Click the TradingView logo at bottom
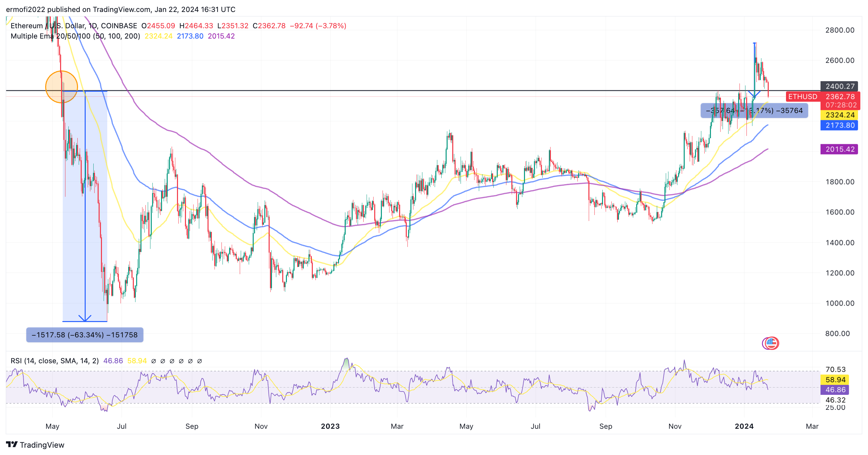The width and height of the screenshot is (868, 455). click(35, 445)
